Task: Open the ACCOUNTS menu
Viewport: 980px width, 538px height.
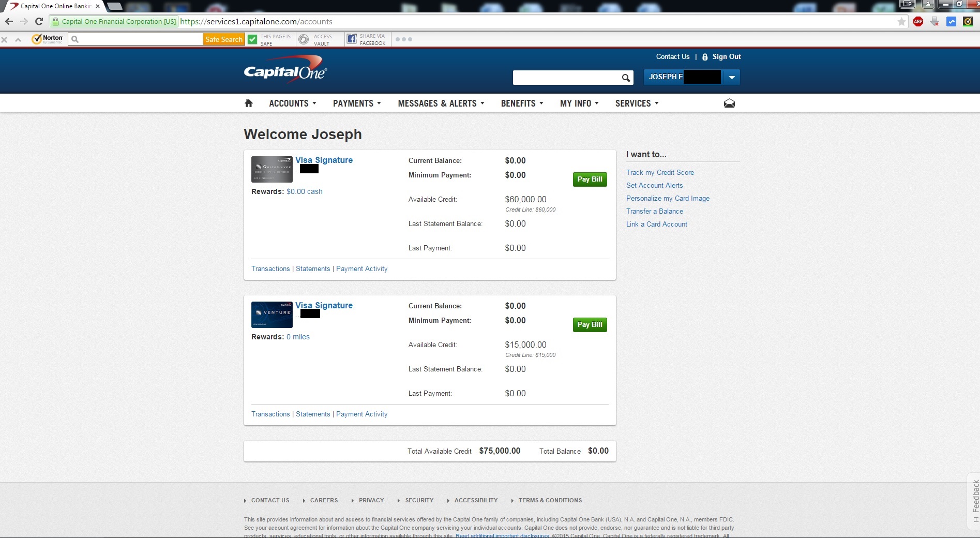Action: coord(292,103)
